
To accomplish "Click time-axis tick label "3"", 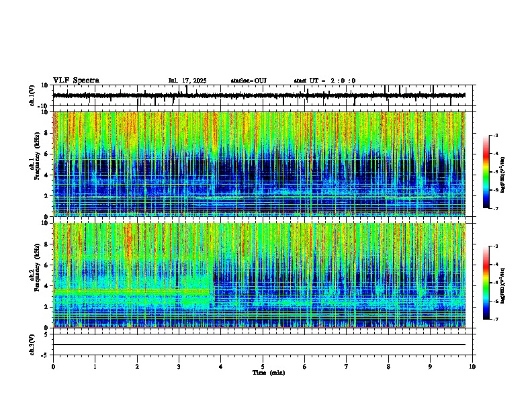I will point(179,367).
